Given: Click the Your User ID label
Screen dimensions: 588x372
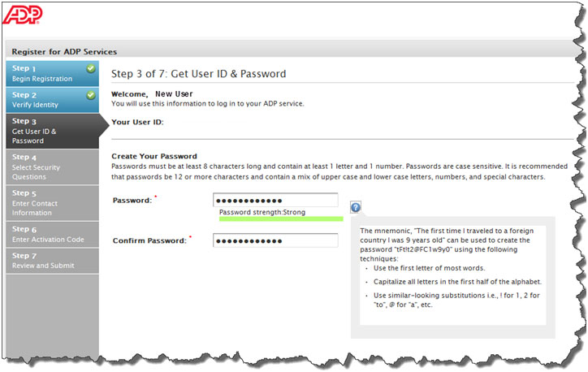Looking at the screenshot, I should pos(137,123).
